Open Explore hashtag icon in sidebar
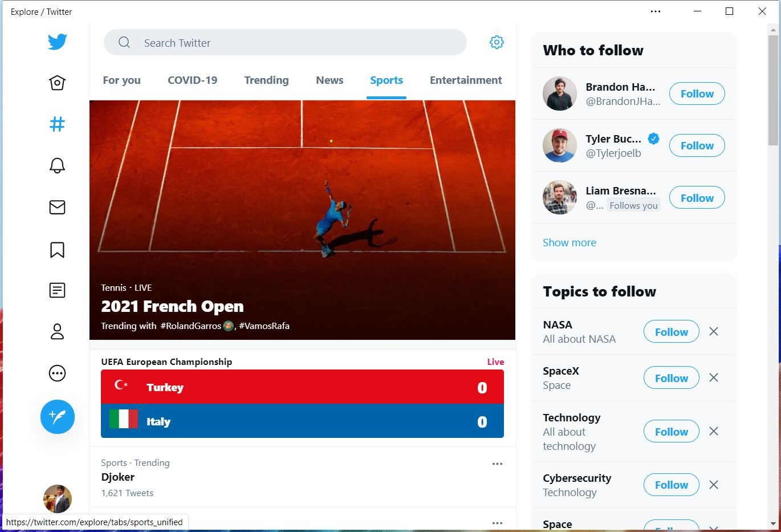Screen dimensions: 781x532 (x=57, y=124)
